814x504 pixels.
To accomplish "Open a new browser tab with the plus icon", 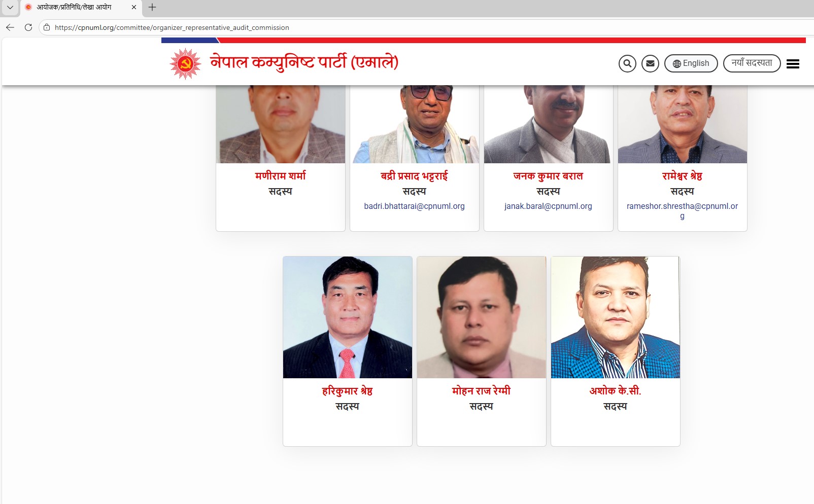I will (152, 7).
